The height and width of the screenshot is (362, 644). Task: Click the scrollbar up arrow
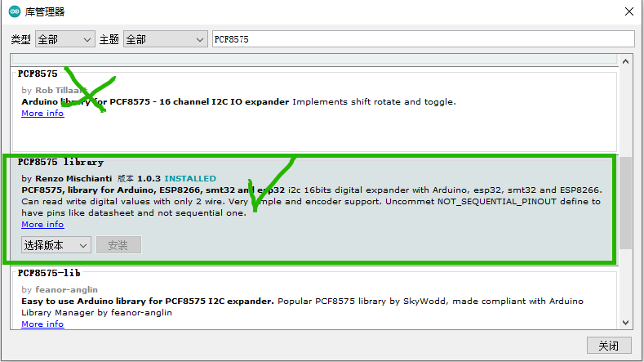coord(625,59)
